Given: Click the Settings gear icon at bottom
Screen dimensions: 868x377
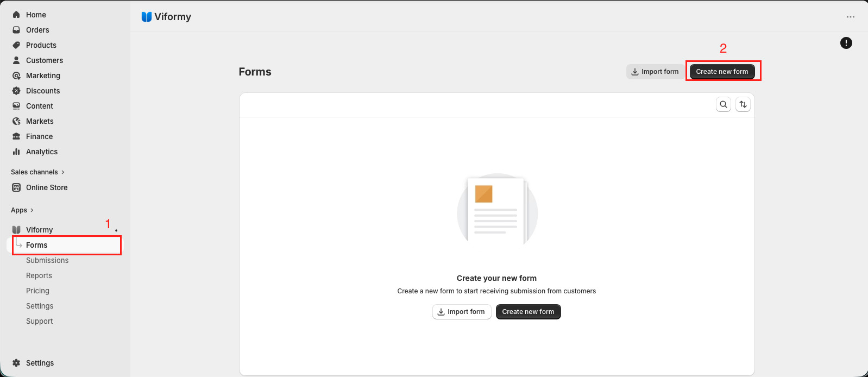Looking at the screenshot, I should [16, 363].
